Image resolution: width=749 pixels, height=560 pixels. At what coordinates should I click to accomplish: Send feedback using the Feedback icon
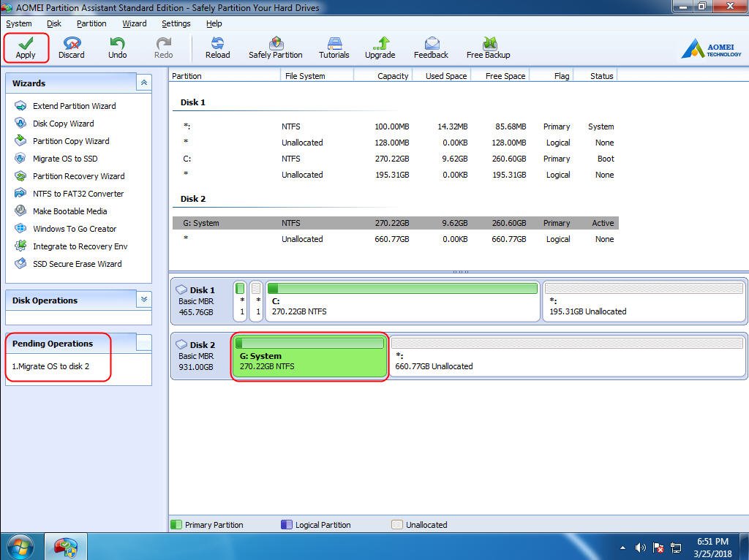(x=431, y=48)
